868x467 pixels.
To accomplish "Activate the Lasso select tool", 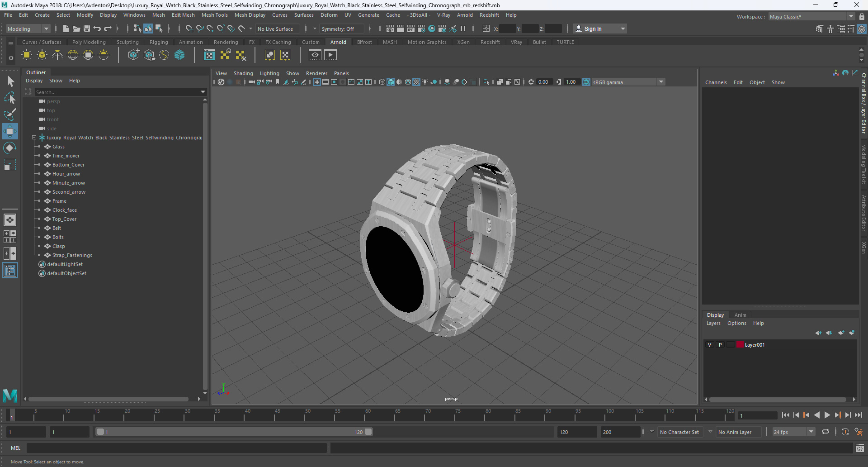I will (10, 98).
